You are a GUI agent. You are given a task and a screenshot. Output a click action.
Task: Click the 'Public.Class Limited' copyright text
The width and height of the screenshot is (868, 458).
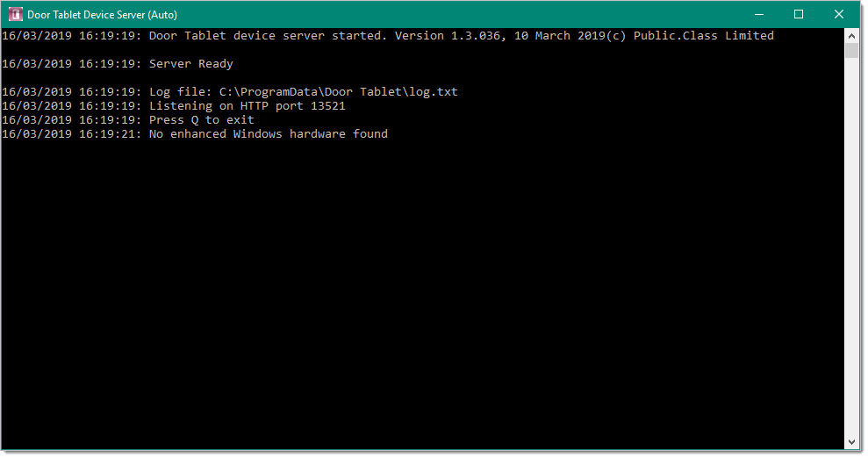click(704, 35)
